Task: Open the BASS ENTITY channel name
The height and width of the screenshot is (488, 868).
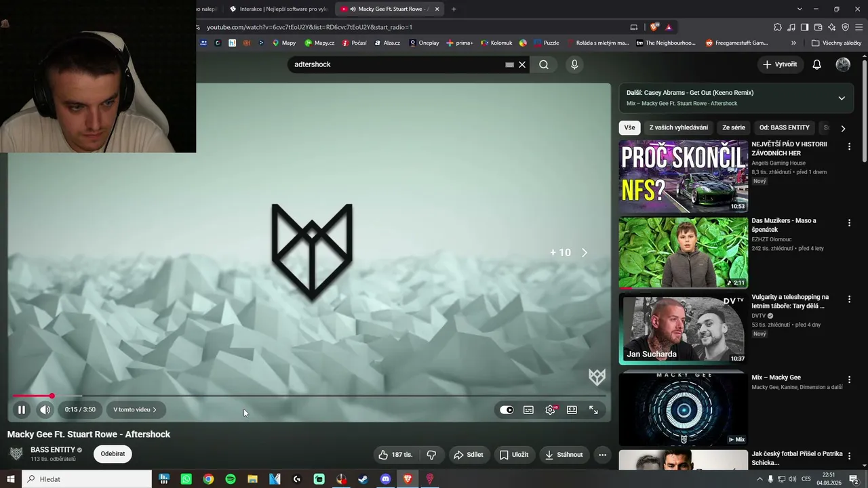Action: pyautogui.click(x=53, y=450)
